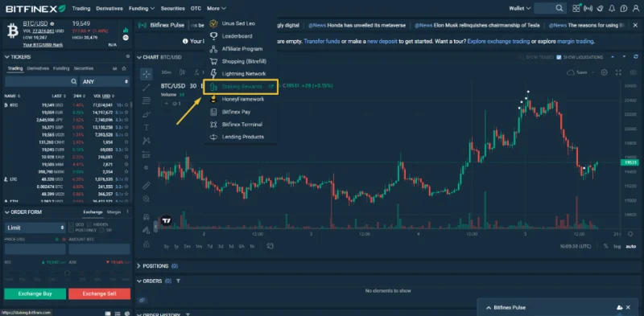This screenshot has width=644, height=316.
Task: Enable the OCO checkbox
Action: pyautogui.click(x=72, y=224)
